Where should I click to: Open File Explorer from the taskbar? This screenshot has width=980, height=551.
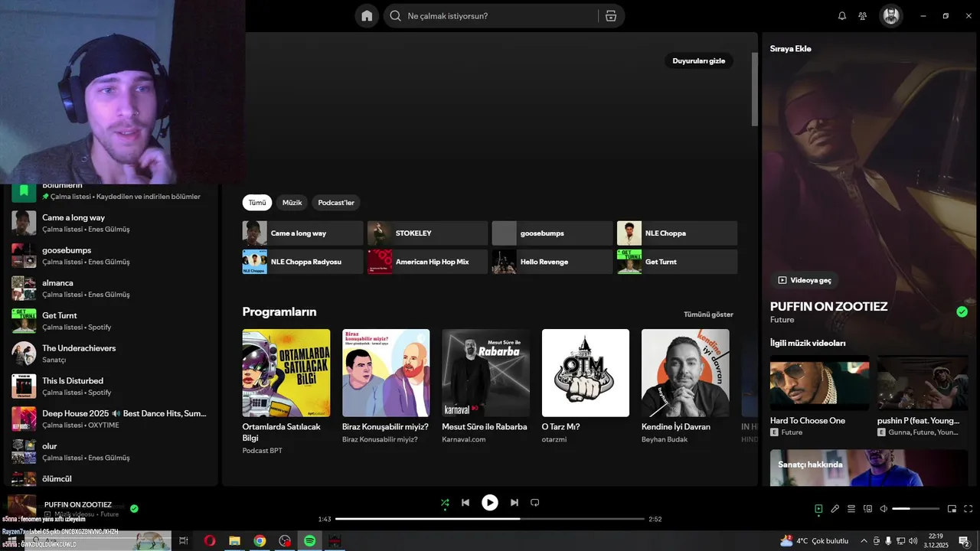click(x=235, y=541)
